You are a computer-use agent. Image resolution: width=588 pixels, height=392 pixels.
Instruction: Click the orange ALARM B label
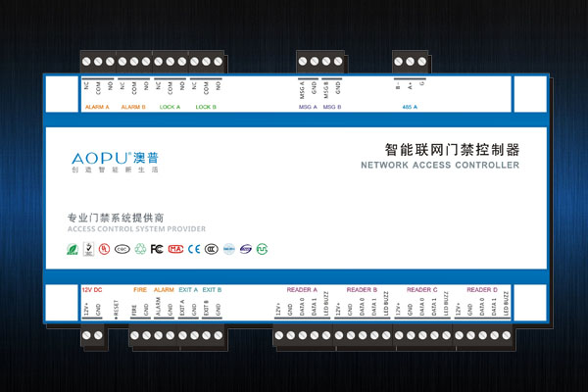(x=133, y=107)
